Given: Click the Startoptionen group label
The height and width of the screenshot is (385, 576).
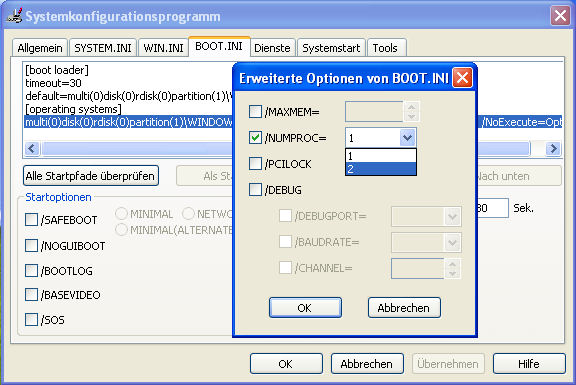Looking at the screenshot, I should click(58, 197).
